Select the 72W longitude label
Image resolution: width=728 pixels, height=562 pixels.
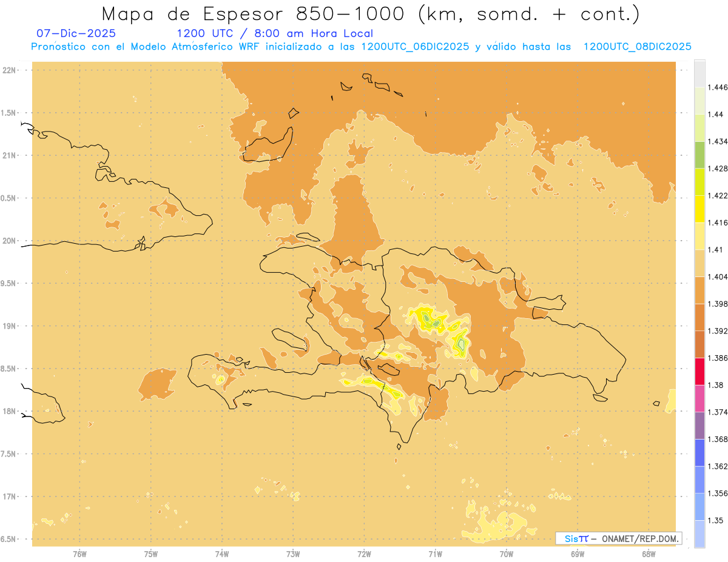(364, 554)
